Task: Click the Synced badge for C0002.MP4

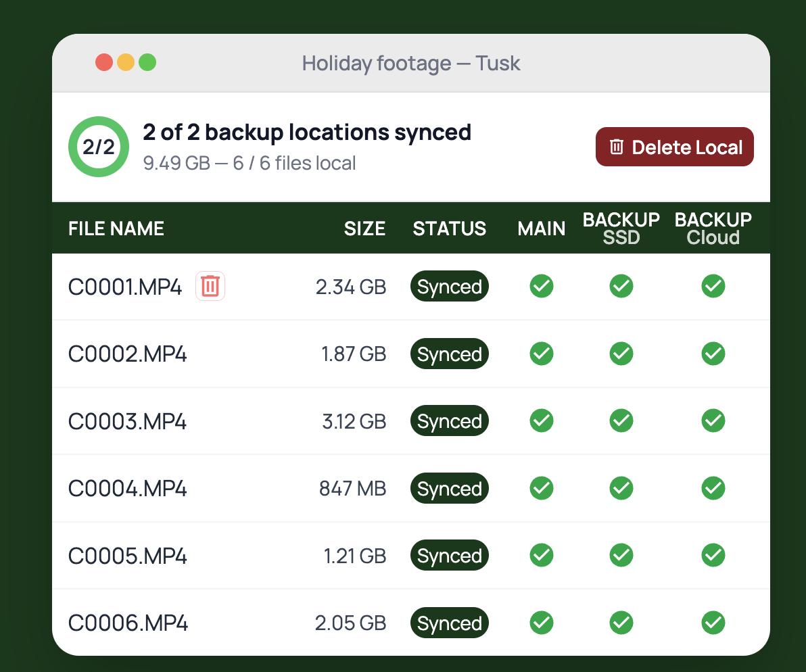Action: point(449,354)
